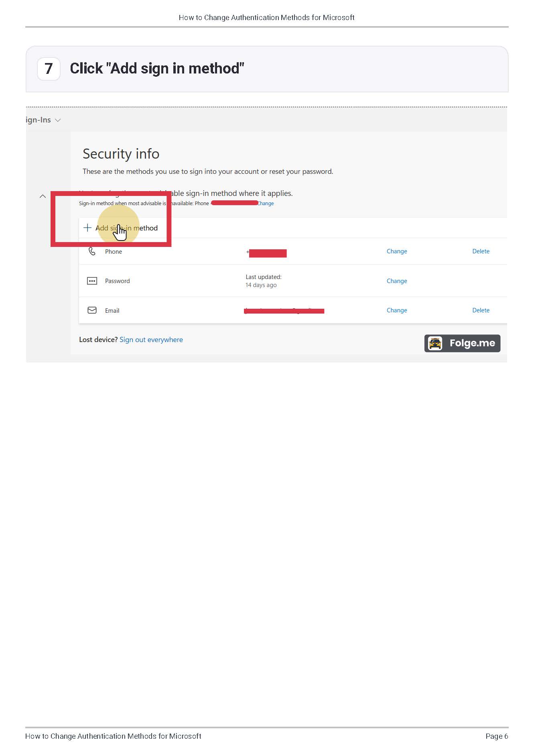Viewport: 534px width, 756px height.
Task: Click the "Security info" heading
Action: pyautogui.click(x=121, y=154)
